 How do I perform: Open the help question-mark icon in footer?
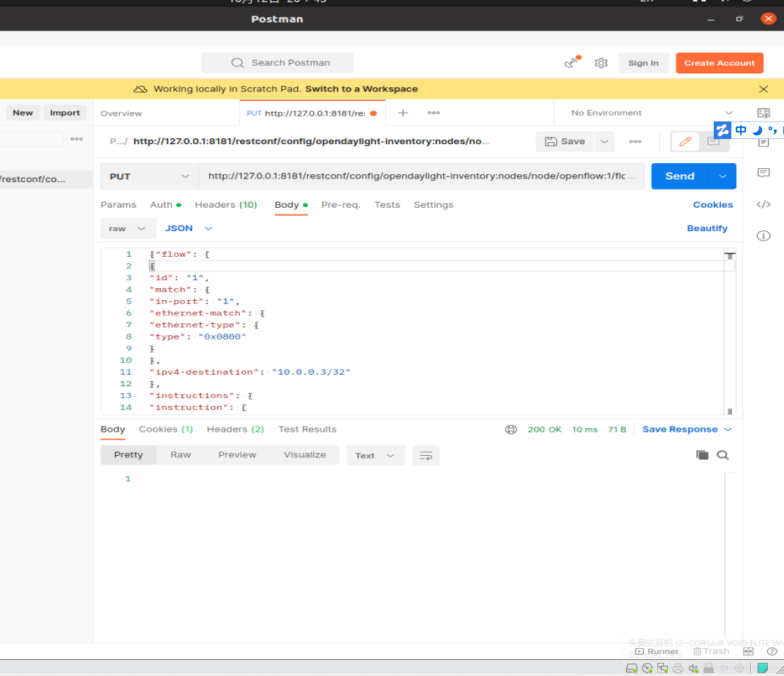(772, 651)
